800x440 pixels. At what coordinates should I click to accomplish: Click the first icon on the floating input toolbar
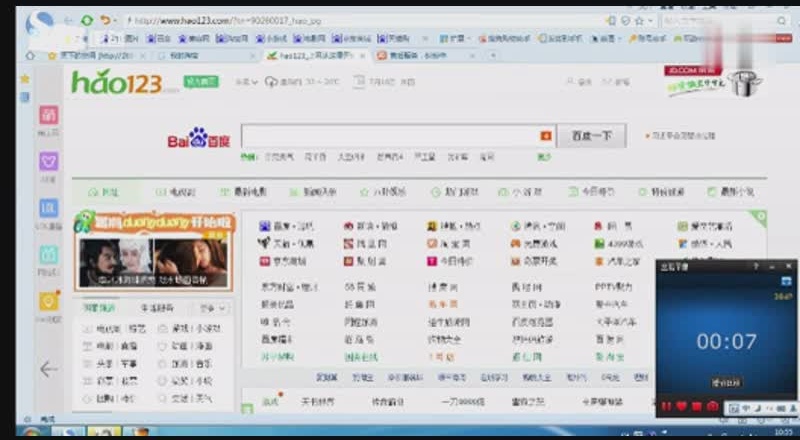click(734, 408)
